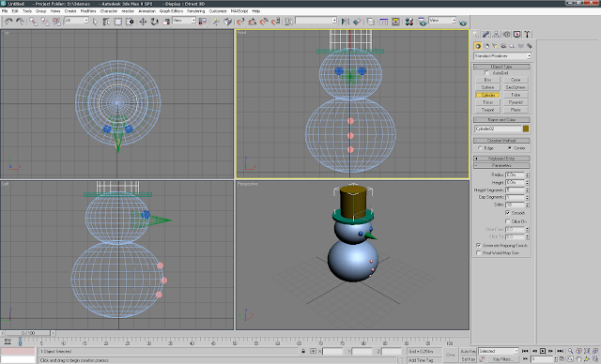Select the Helpers category icon
The image size is (601, 364).
click(x=512, y=46)
